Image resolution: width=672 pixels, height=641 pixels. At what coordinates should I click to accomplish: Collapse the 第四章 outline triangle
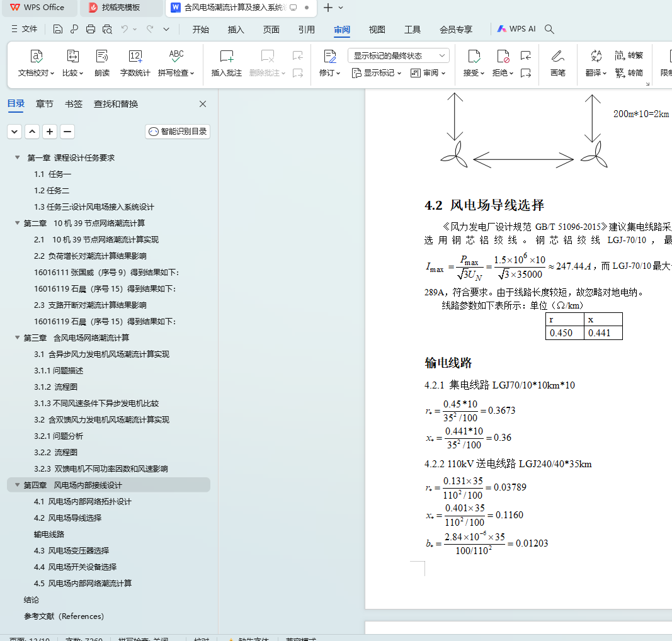pyautogui.click(x=17, y=485)
